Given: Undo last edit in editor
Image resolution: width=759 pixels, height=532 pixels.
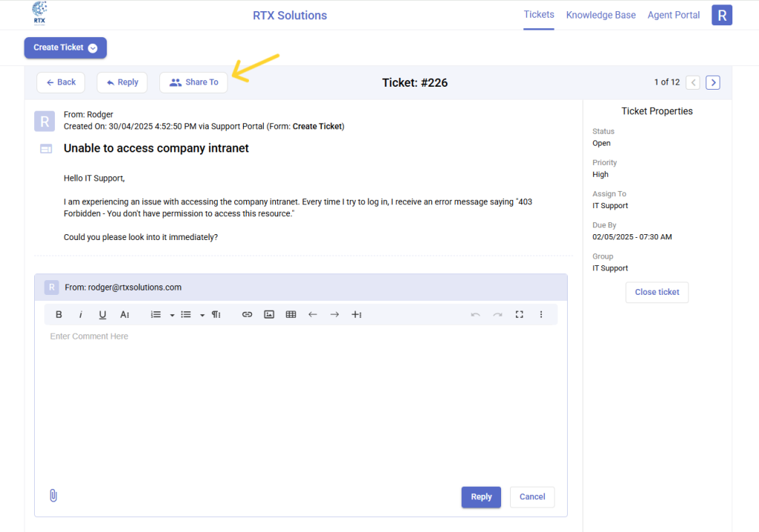Looking at the screenshot, I should (x=475, y=315).
